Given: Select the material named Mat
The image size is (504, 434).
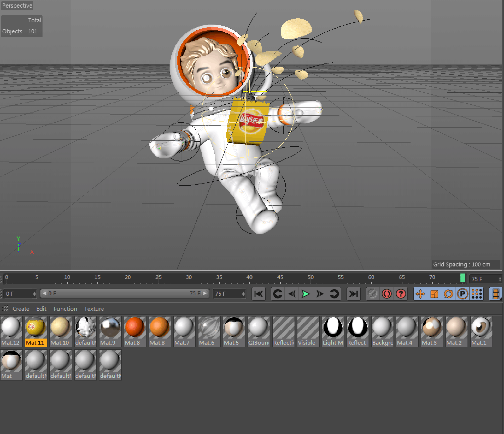Looking at the screenshot, I should pyautogui.click(x=11, y=365).
